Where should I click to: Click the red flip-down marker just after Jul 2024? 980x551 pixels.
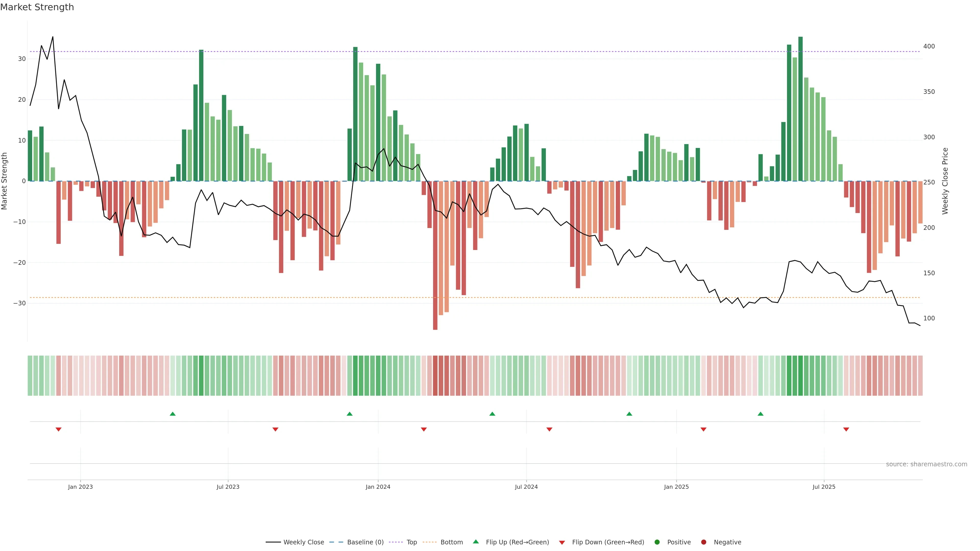click(x=549, y=429)
